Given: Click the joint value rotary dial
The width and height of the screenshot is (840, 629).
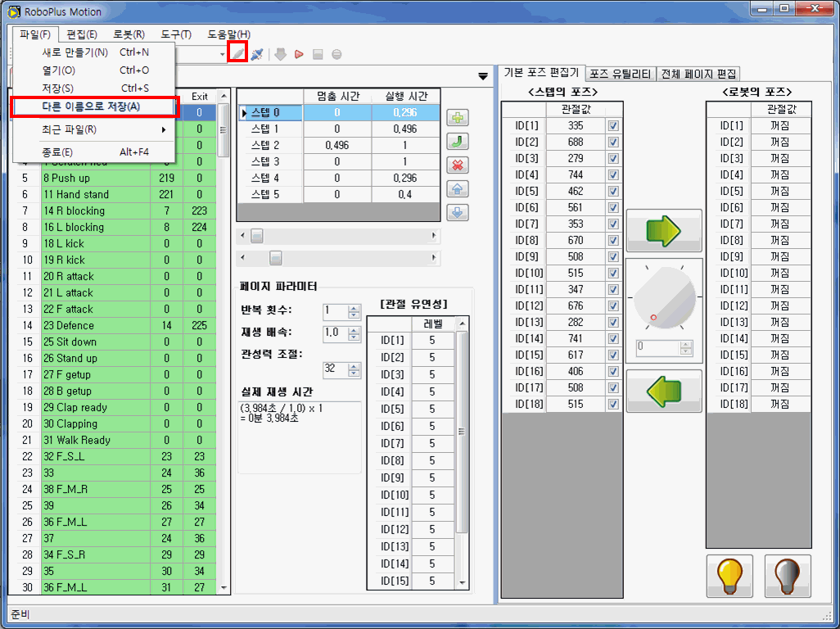Looking at the screenshot, I should [664, 298].
